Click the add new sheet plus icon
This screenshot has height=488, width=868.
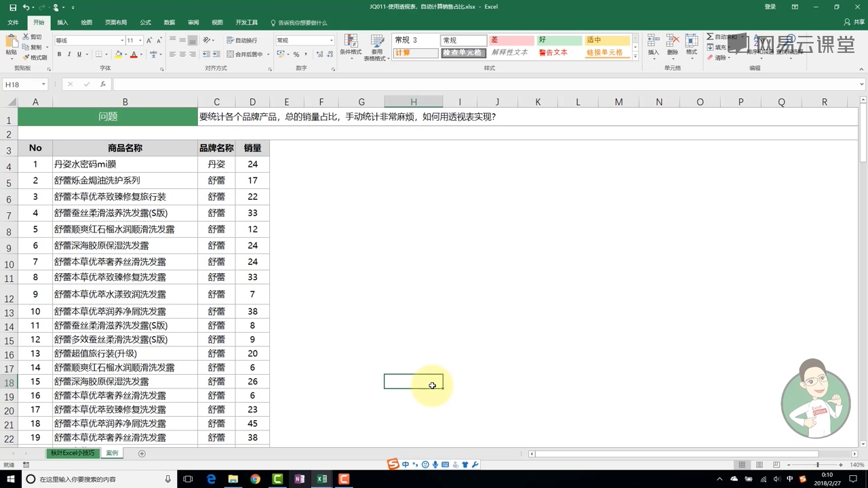tap(142, 453)
